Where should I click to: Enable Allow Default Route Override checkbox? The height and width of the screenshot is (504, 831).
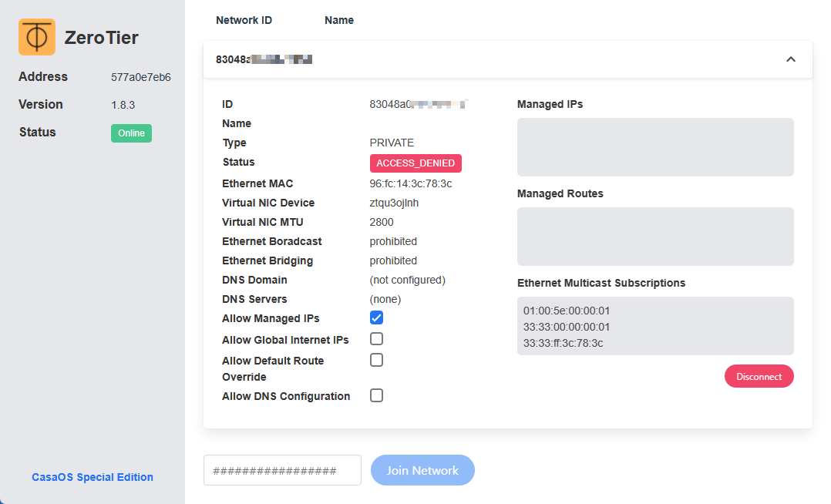click(376, 360)
